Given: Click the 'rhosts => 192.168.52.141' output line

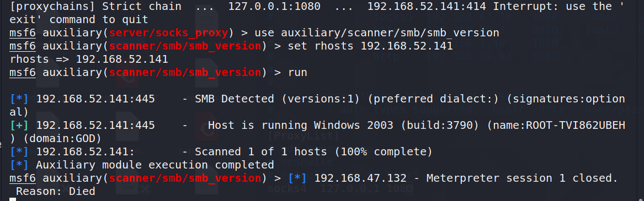Looking at the screenshot, I should [x=89, y=59].
